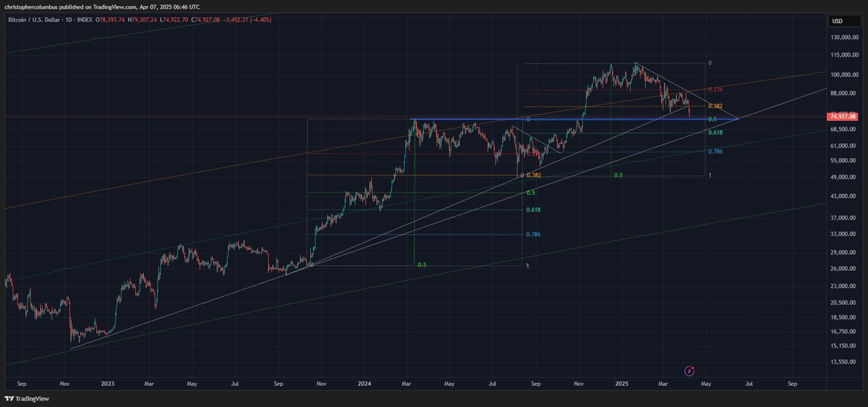The height and width of the screenshot is (407, 868).
Task: Click the 37,000.00 price axis label
Action: [843, 217]
